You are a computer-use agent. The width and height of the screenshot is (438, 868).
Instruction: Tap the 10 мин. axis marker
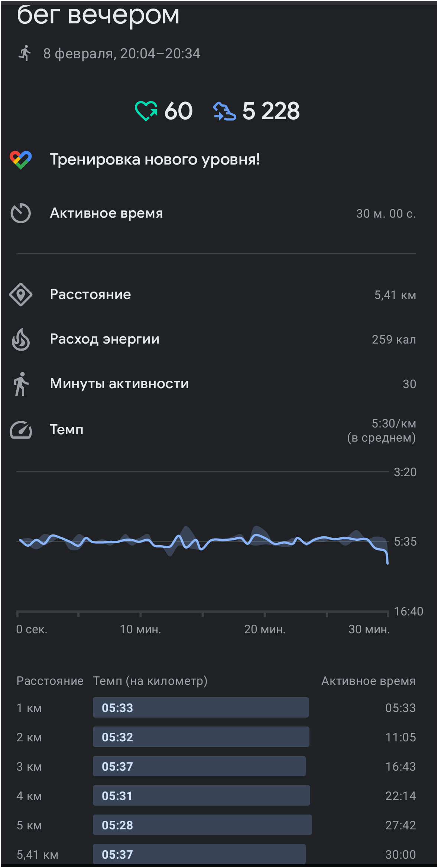click(140, 629)
